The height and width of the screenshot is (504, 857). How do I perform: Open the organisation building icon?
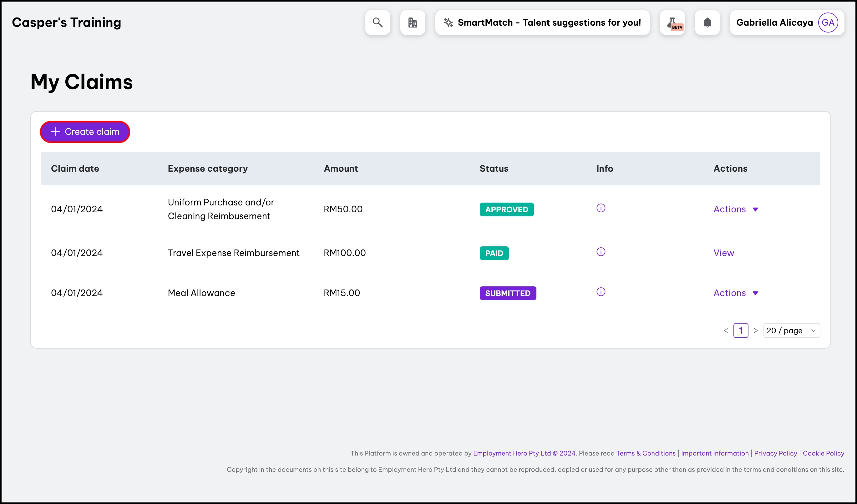click(413, 23)
